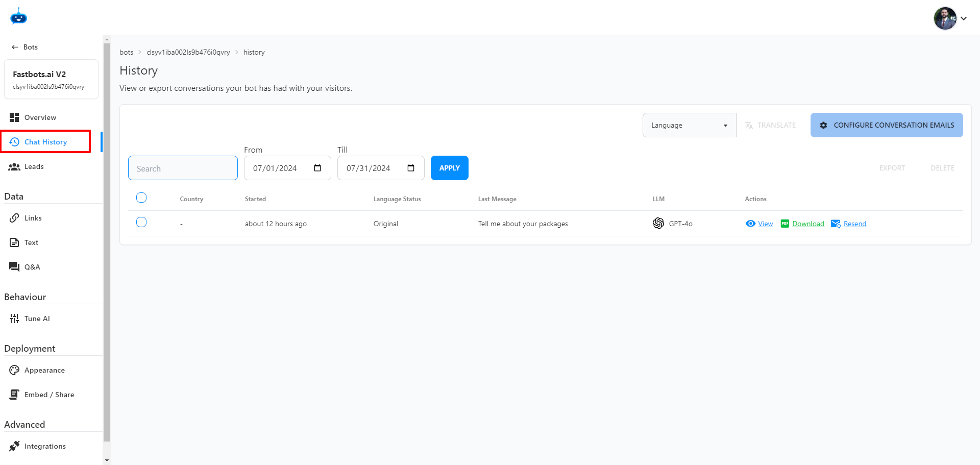Click the Embed / Share icon
This screenshot has width=980, height=465.
pos(14,395)
